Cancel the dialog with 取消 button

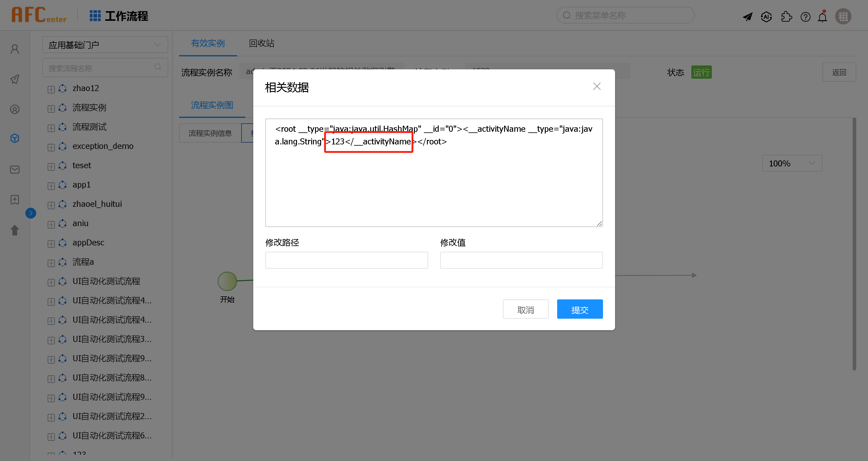coord(526,309)
